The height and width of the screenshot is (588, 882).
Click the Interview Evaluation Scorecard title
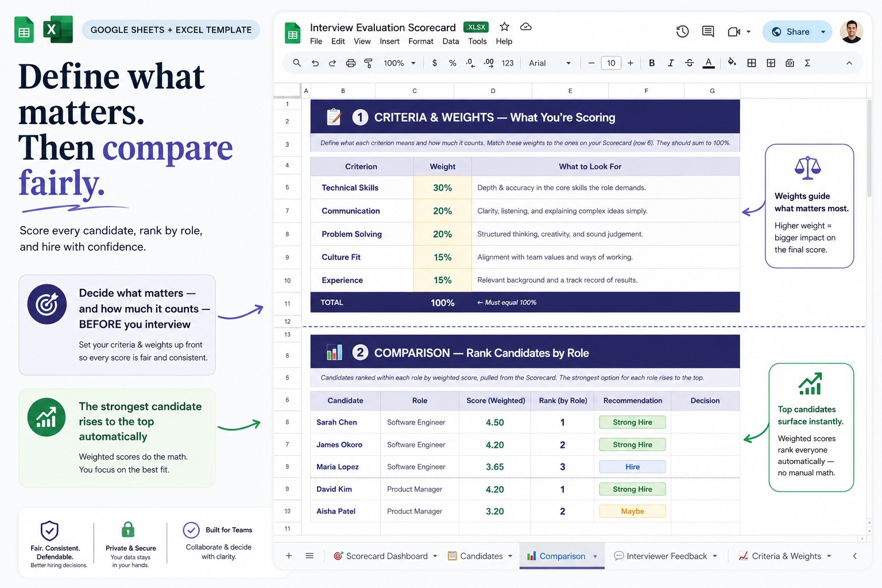coord(382,28)
